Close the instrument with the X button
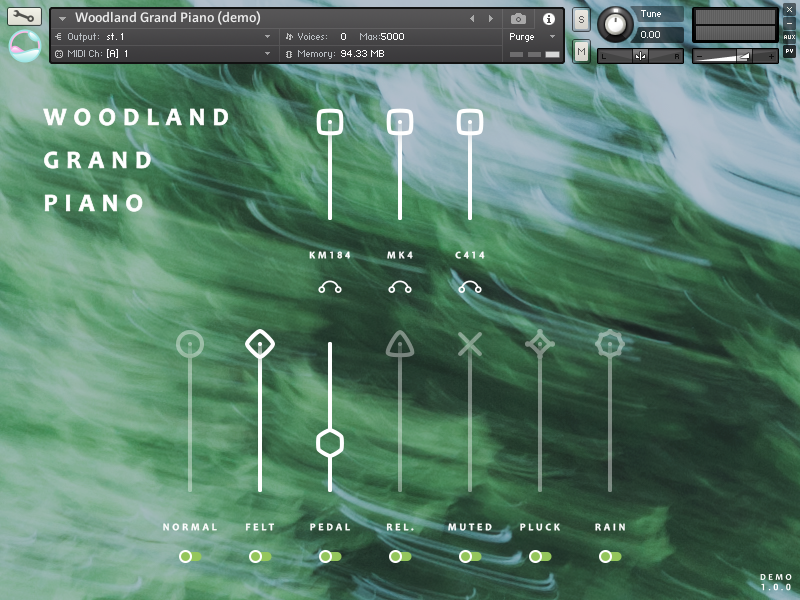 (789, 9)
